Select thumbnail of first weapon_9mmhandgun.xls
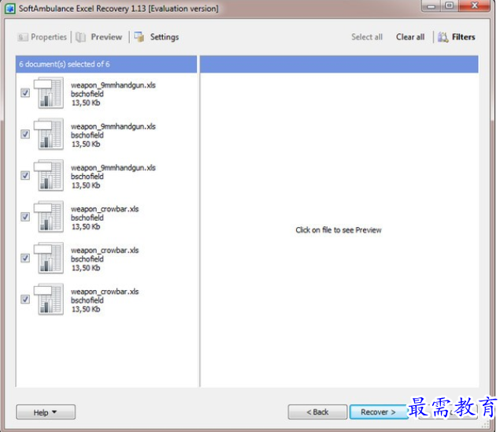The height and width of the screenshot is (432, 504). 49,93
